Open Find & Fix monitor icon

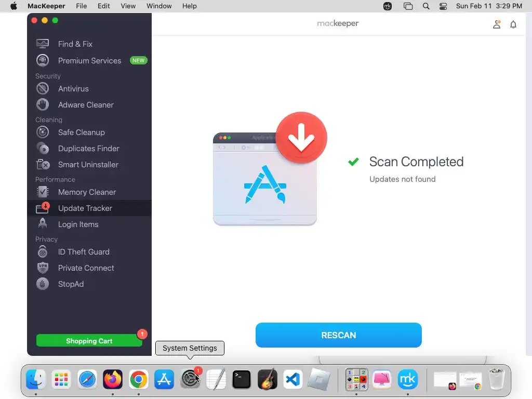pyautogui.click(x=43, y=44)
